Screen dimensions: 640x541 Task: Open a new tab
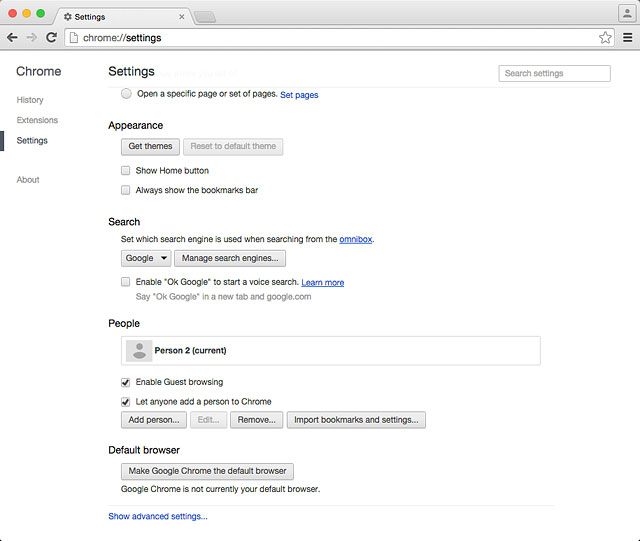(205, 17)
